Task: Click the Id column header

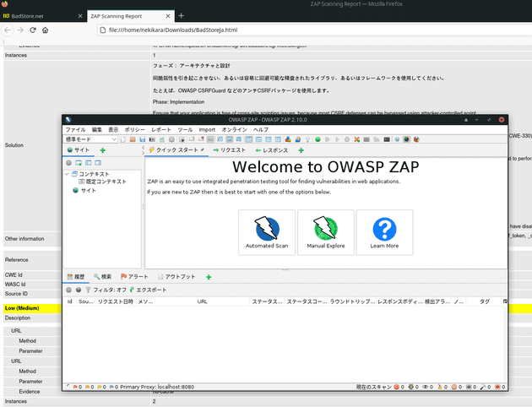Action: coord(69,301)
